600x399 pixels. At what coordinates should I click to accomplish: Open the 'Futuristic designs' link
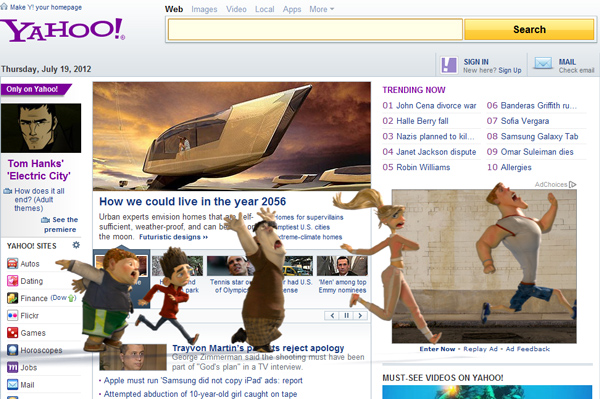(x=173, y=237)
